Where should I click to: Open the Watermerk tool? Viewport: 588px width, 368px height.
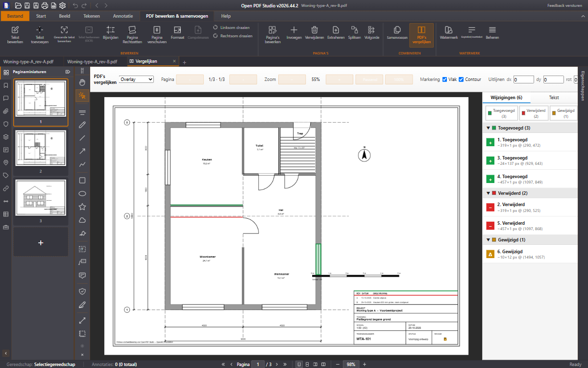click(x=448, y=33)
